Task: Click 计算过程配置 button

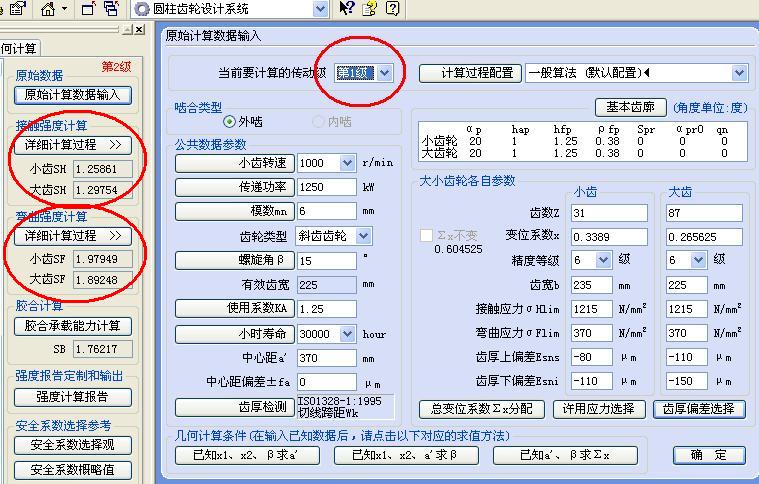Action: (x=470, y=73)
